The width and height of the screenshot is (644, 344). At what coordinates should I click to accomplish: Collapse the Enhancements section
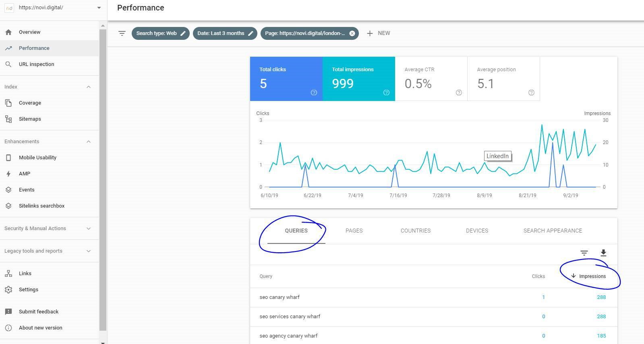[89, 142]
